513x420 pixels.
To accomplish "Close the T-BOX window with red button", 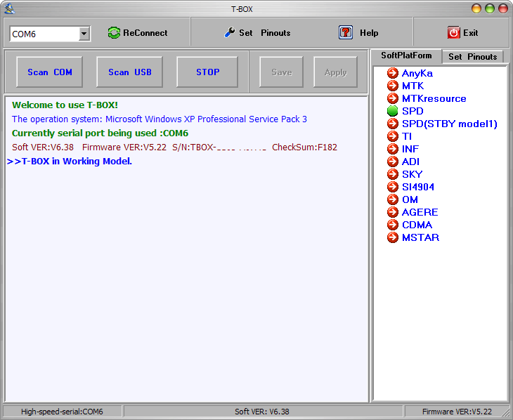I will coord(503,8).
